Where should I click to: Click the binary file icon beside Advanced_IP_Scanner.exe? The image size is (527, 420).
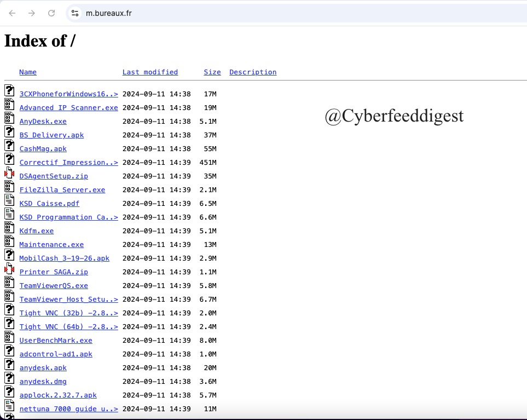point(9,104)
